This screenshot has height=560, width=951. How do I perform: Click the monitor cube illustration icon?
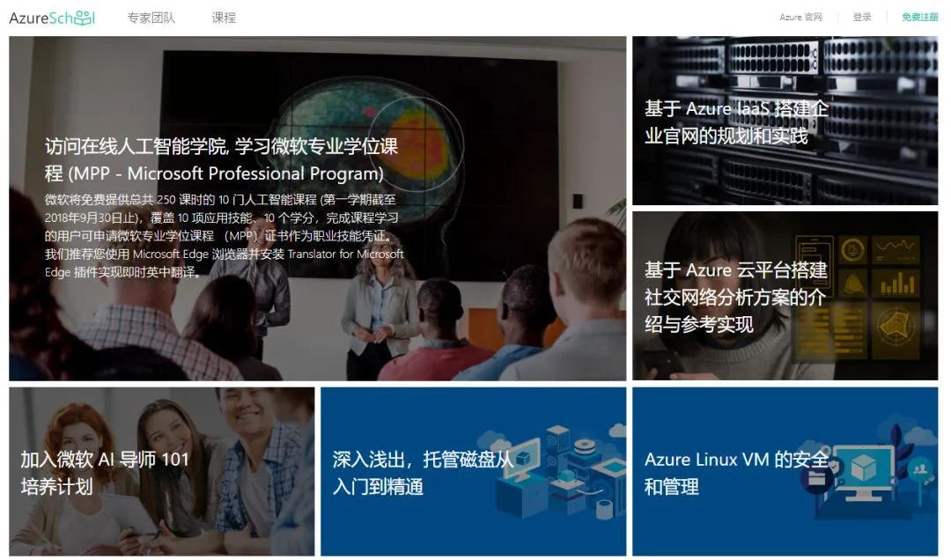click(x=862, y=471)
